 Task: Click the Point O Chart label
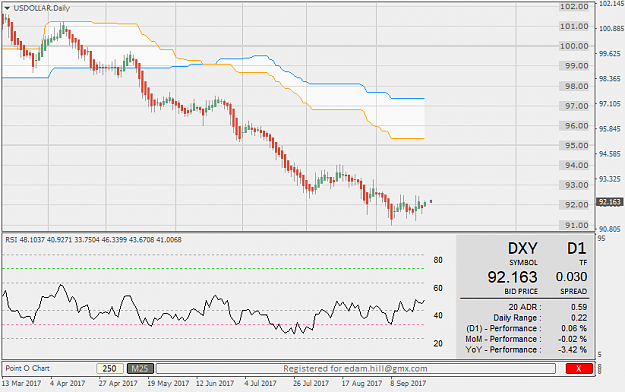[28, 368]
